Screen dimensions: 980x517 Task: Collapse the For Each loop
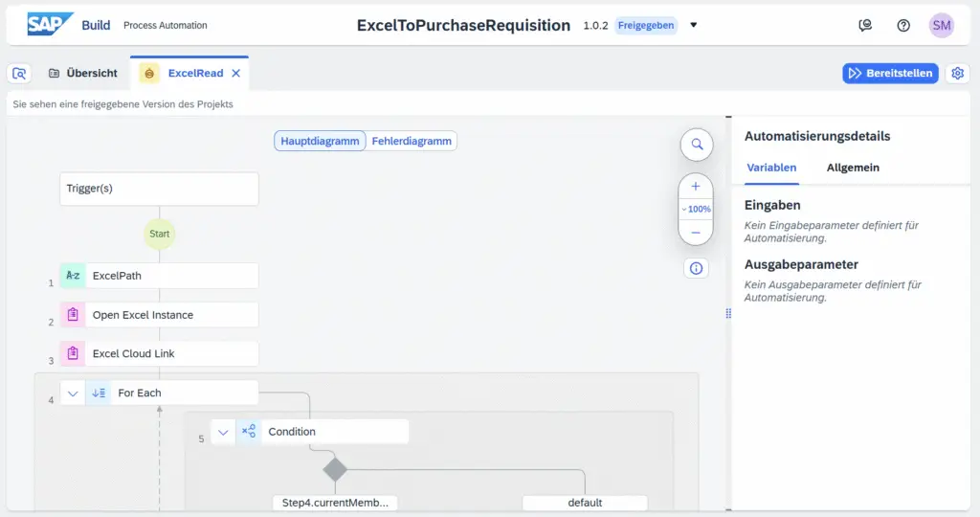tap(73, 393)
